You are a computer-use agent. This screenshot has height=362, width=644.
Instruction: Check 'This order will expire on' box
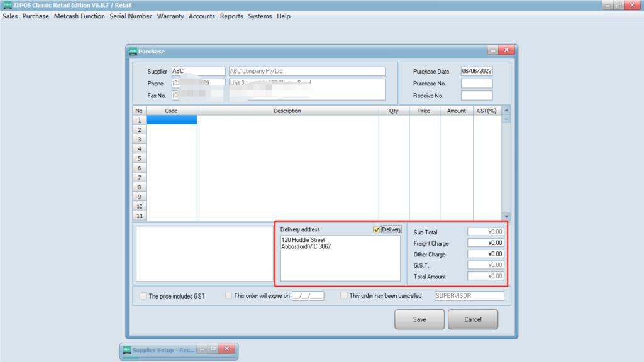[x=229, y=296]
